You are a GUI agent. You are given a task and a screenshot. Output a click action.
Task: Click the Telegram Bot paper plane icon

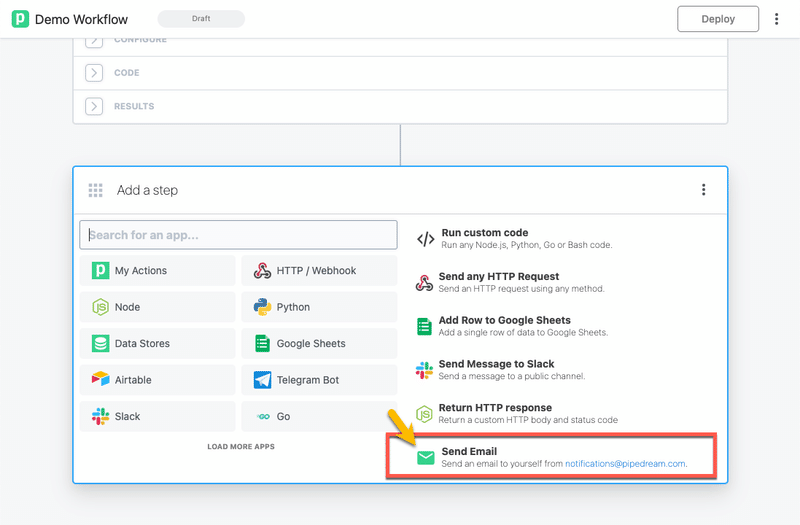click(262, 380)
